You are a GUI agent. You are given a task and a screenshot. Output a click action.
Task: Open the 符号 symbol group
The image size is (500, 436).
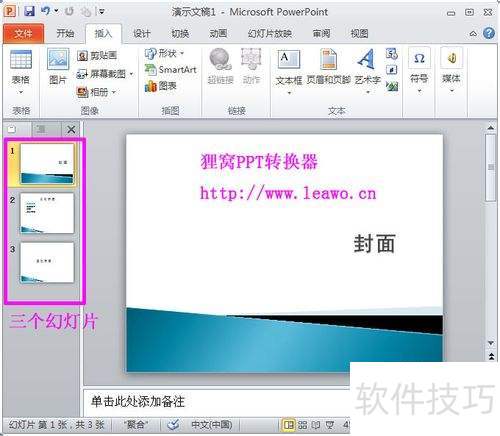coord(419,70)
